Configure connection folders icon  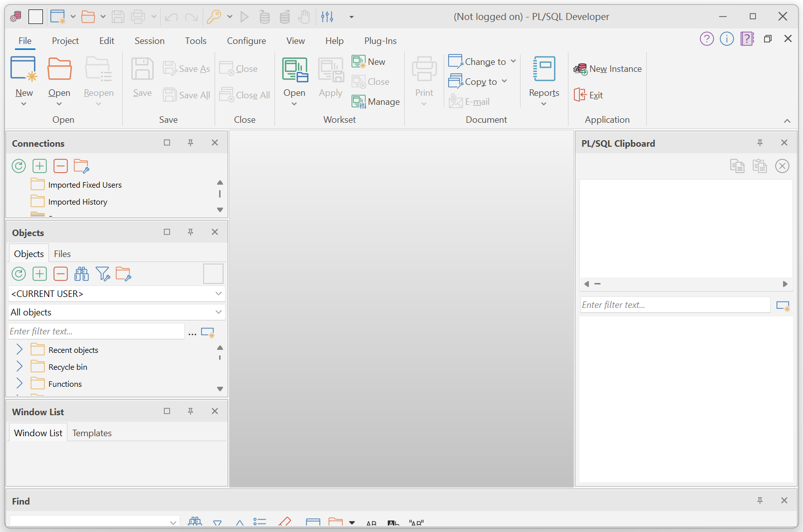click(81, 166)
